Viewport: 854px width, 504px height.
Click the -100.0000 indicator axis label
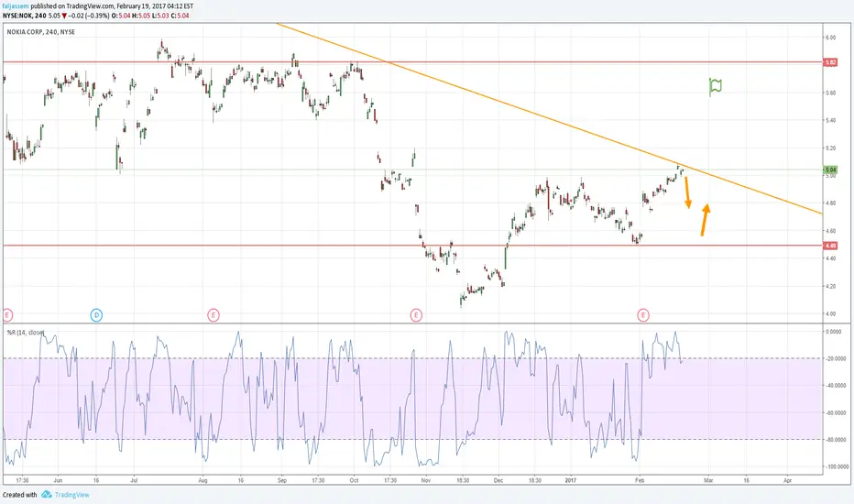(x=838, y=467)
